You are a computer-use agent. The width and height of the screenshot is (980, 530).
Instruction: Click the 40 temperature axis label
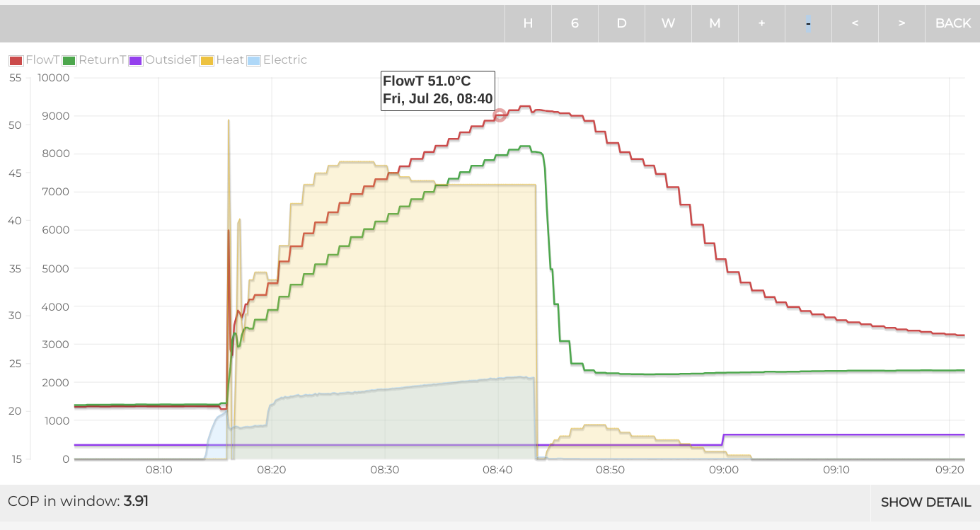(15, 221)
